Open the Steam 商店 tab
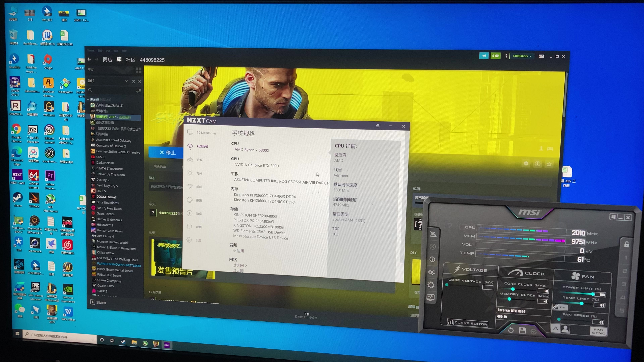Image resolution: width=644 pixels, height=362 pixels. click(x=107, y=59)
